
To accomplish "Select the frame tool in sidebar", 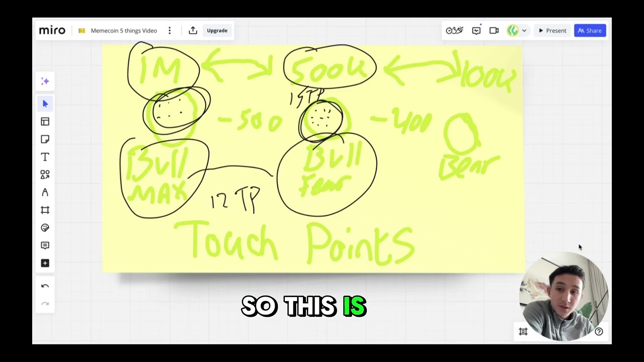I will 45,210.
